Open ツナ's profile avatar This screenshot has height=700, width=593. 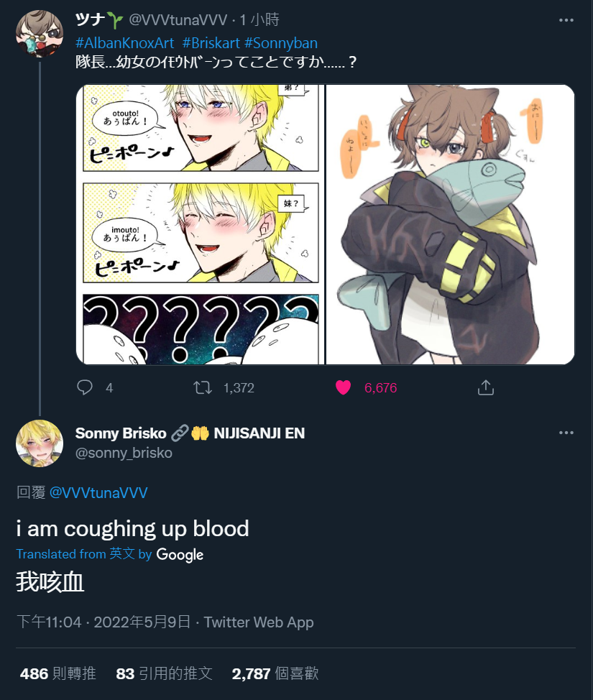pyautogui.click(x=40, y=34)
